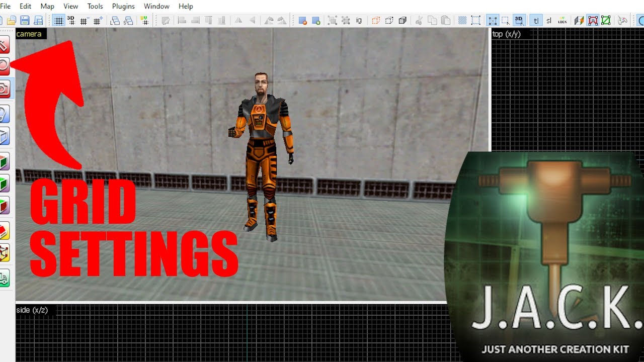Click the Open file folder icon
This screenshot has height=362, width=644.
[x=11, y=21]
